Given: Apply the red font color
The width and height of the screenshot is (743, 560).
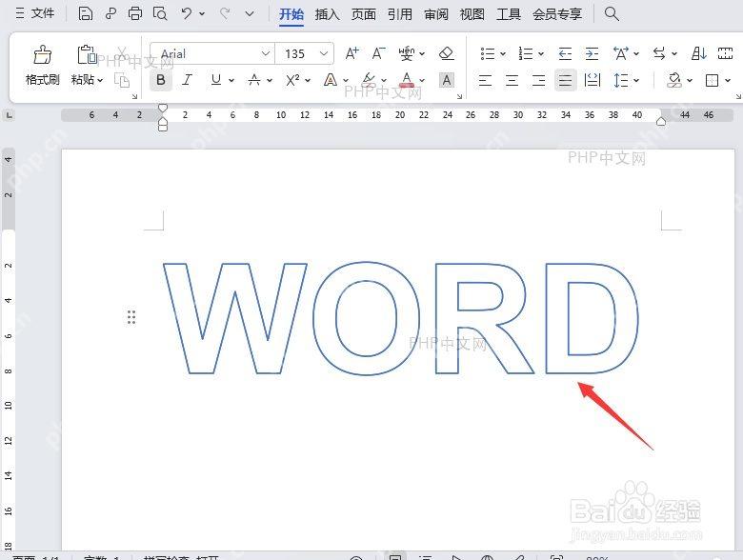Looking at the screenshot, I should [x=407, y=80].
